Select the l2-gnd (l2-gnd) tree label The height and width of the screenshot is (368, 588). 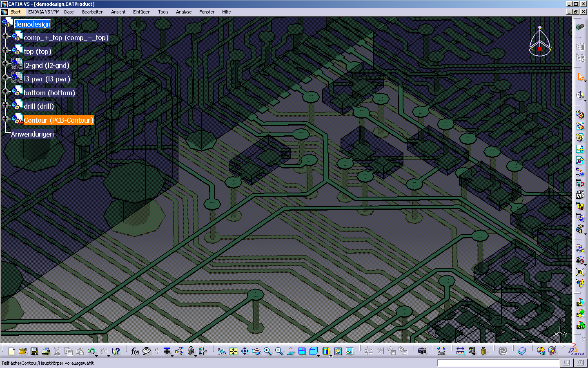coord(47,65)
